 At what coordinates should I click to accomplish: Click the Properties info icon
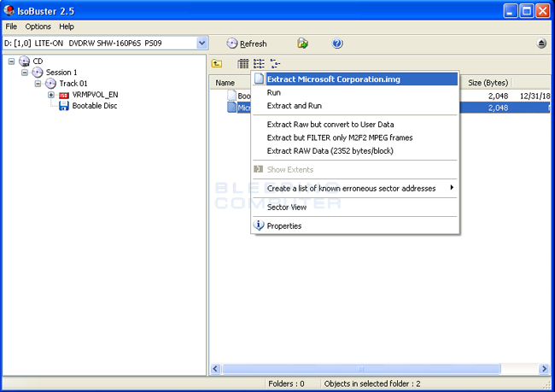click(x=259, y=225)
